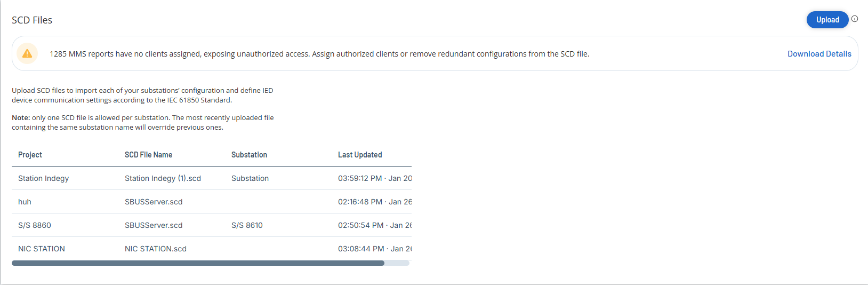Select the huh project row
Screen dimensions: 868x285
coord(25,202)
